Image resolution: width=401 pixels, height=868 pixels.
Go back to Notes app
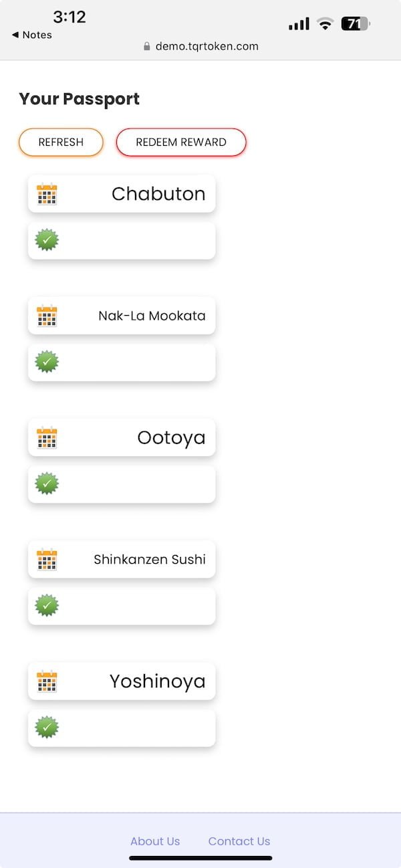32,35
